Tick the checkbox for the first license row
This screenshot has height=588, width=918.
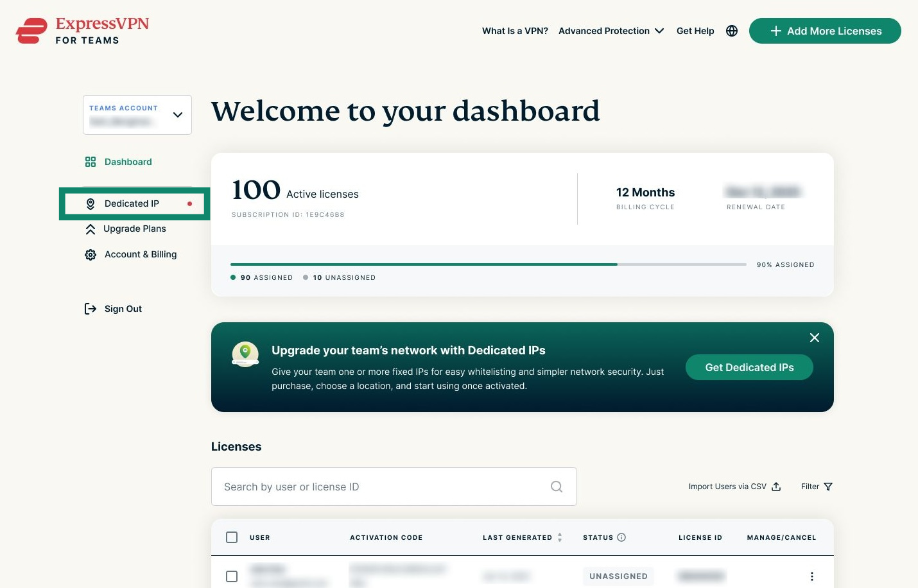tap(232, 576)
